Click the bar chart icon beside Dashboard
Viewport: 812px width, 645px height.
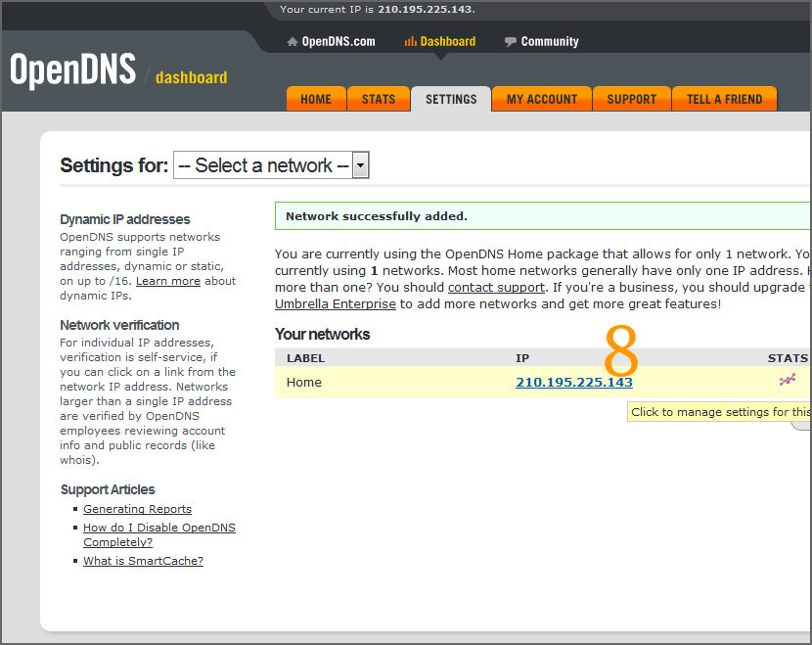tap(411, 41)
